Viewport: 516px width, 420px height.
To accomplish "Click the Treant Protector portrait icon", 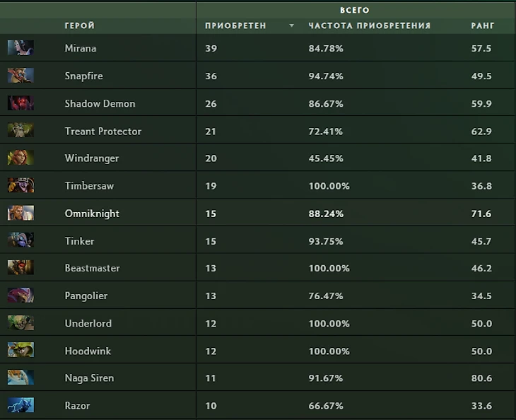I will point(20,131).
